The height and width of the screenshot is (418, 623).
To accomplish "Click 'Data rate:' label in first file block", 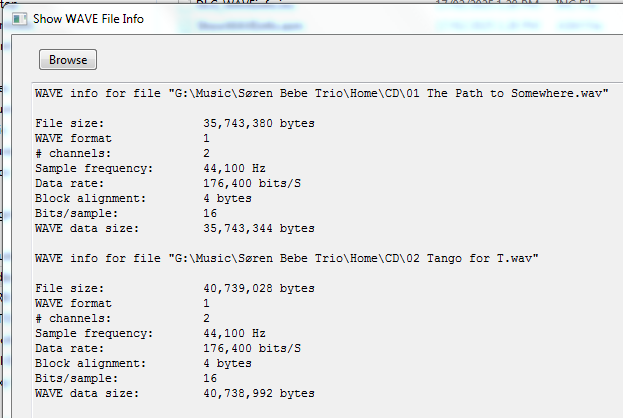I will 70,184.
